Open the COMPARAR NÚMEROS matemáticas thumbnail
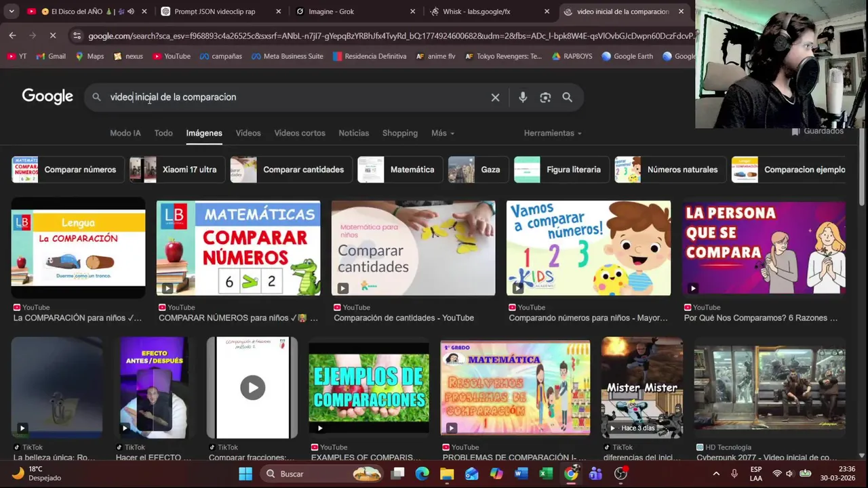Image resolution: width=868 pixels, height=488 pixels. pos(239,248)
